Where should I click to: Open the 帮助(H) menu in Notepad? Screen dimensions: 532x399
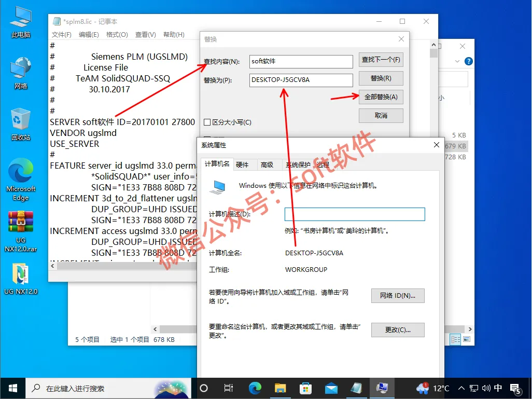[174, 35]
